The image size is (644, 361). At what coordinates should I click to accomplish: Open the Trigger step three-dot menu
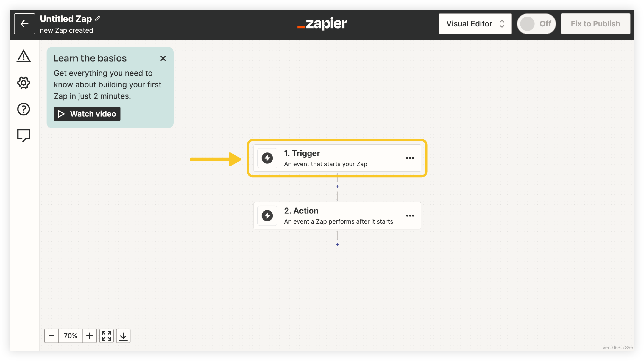[x=410, y=158]
